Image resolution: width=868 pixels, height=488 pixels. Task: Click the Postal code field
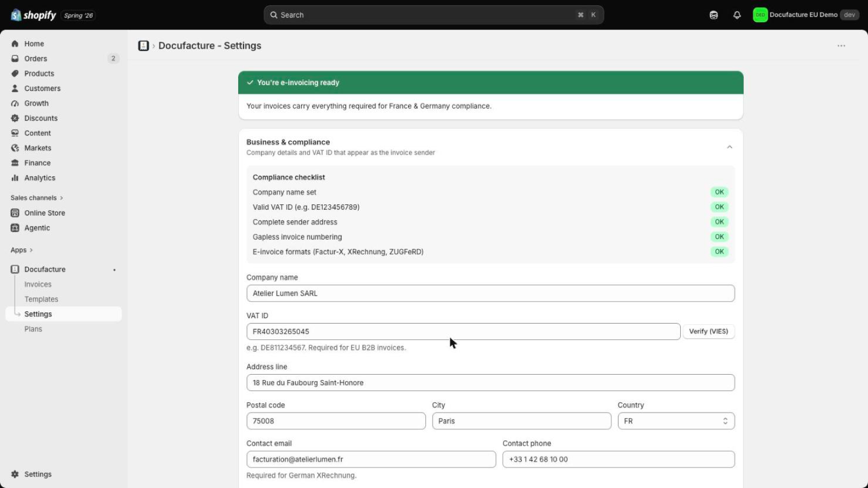336,421
